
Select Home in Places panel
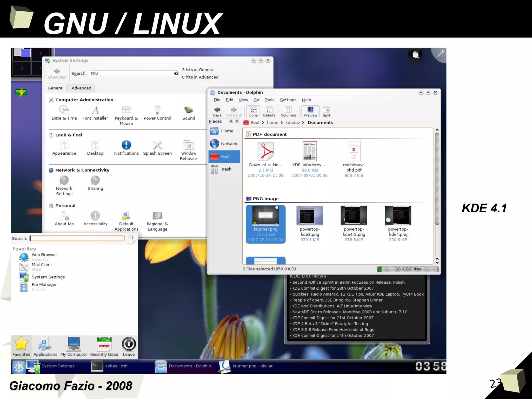[x=224, y=131]
